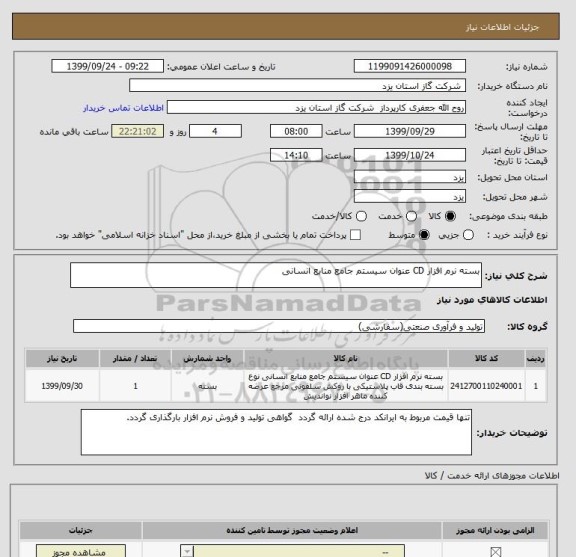Click the item code 2412700110240001 cell
The image size is (576, 557).
click(x=486, y=386)
